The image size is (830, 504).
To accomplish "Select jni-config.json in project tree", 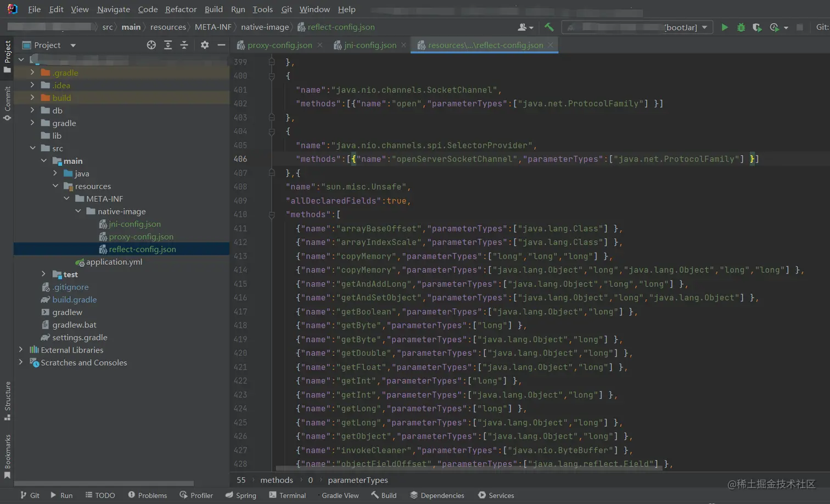I will pos(134,224).
